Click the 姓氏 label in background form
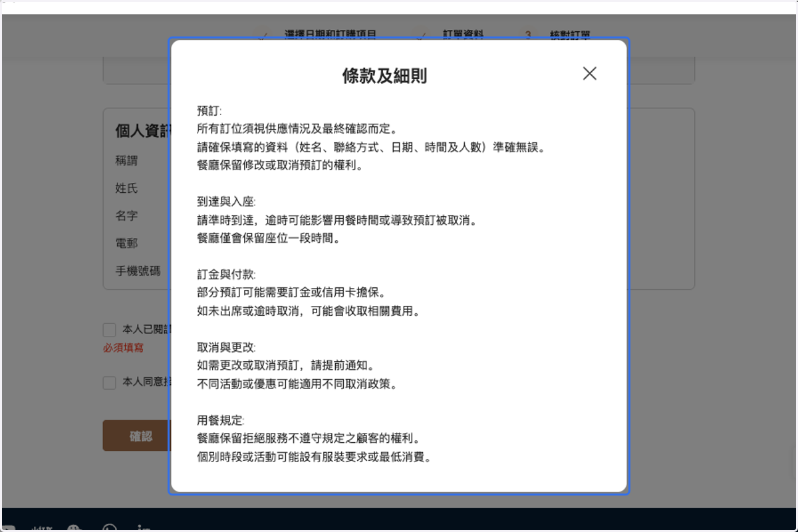 [126, 188]
